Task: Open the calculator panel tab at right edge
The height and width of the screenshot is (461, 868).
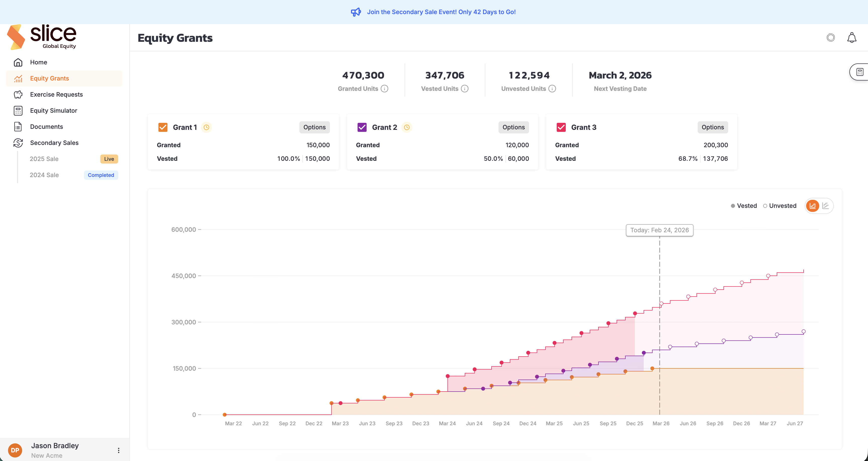Action: pos(859,72)
